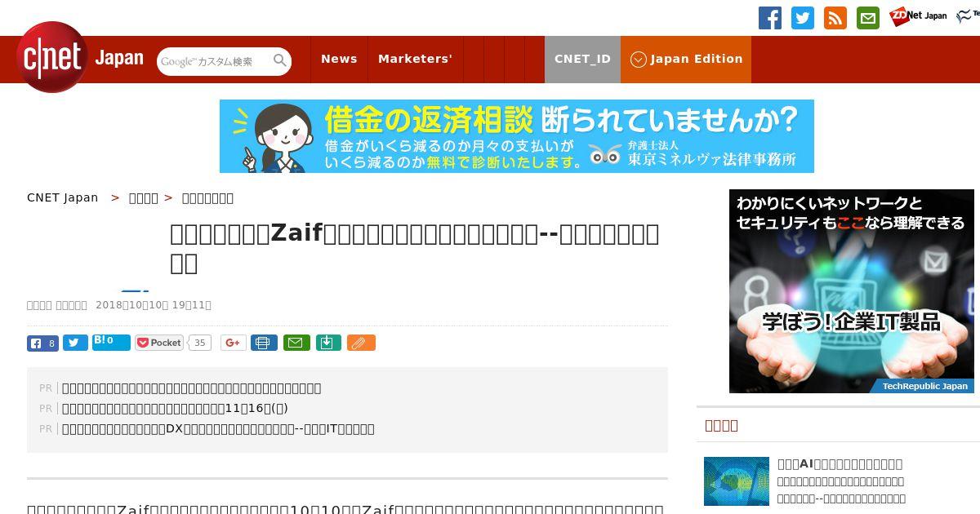
Task: Open the sidebar article thumbnail about AI
Action: click(737, 481)
